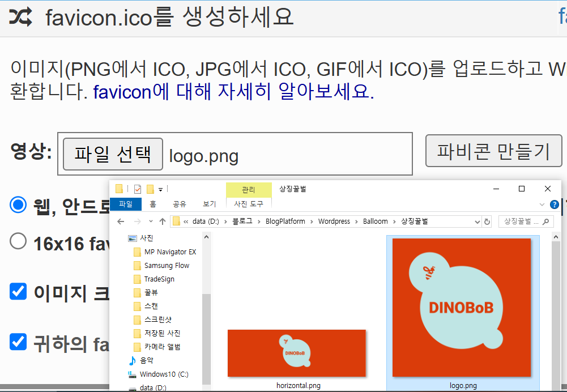The image size is (567, 392).
Task: Open the 홈 ribbon tab
Action: (153, 204)
